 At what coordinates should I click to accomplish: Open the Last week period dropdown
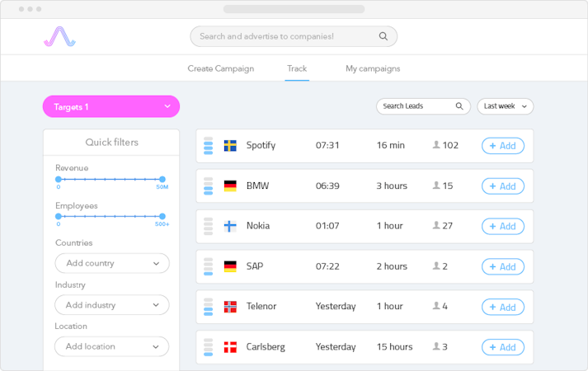(x=506, y=106)
